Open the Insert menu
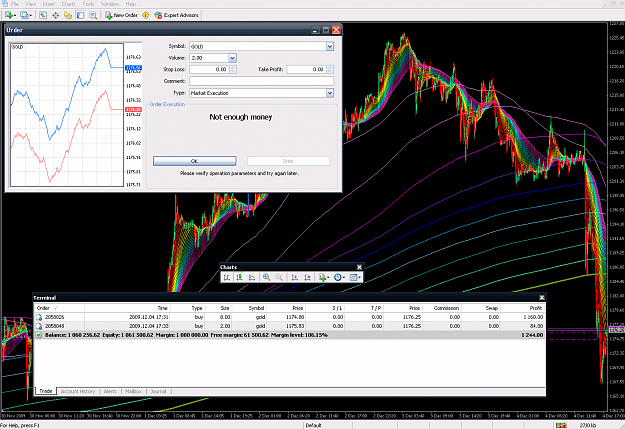This screenshot has width=625, height=429. pyautogui.click(x=49, y=4)
